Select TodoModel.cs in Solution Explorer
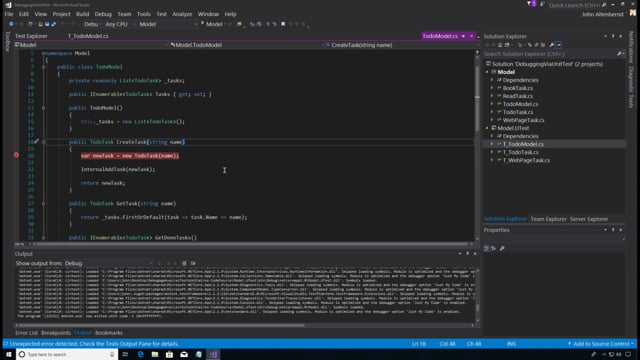This screenshot has height=360, width=640. [520, 104]
